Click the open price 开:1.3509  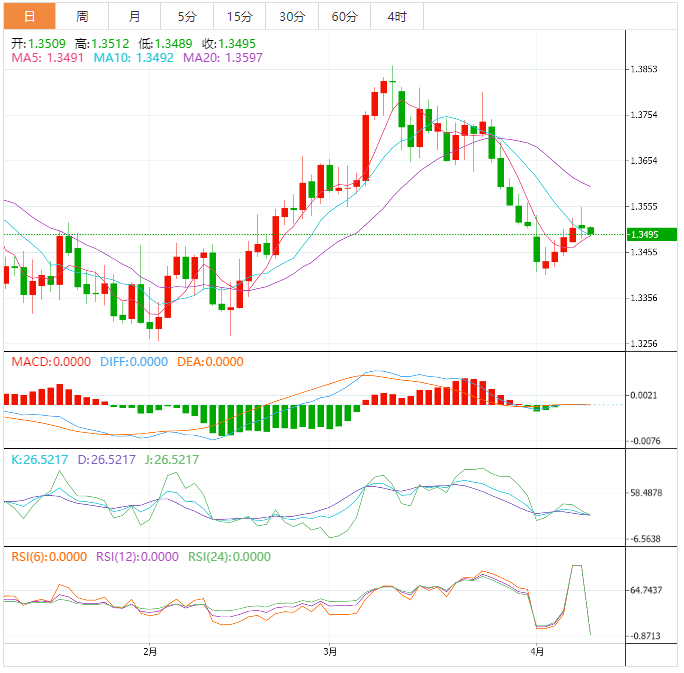point(38,44)
